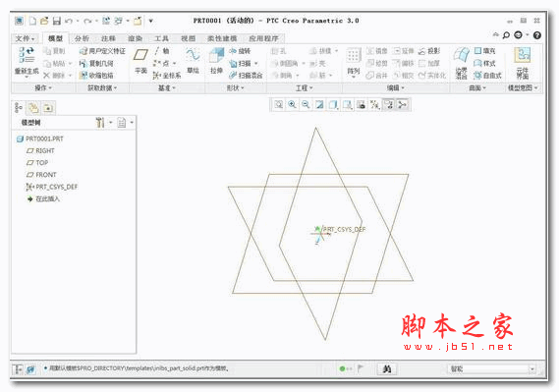Toggle annotation display in graphics toolbar
This screenshot has width=559, height=392.
(x=389, y=105)
